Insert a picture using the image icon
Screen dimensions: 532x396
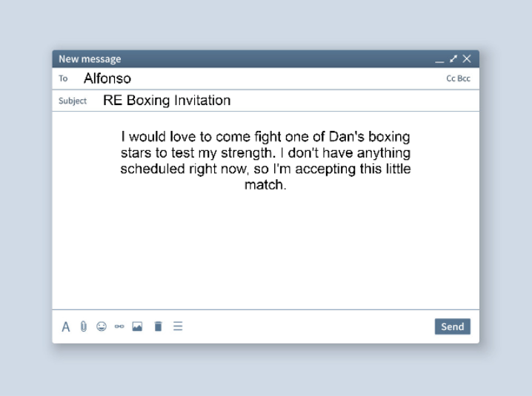(x=137, y=326)
